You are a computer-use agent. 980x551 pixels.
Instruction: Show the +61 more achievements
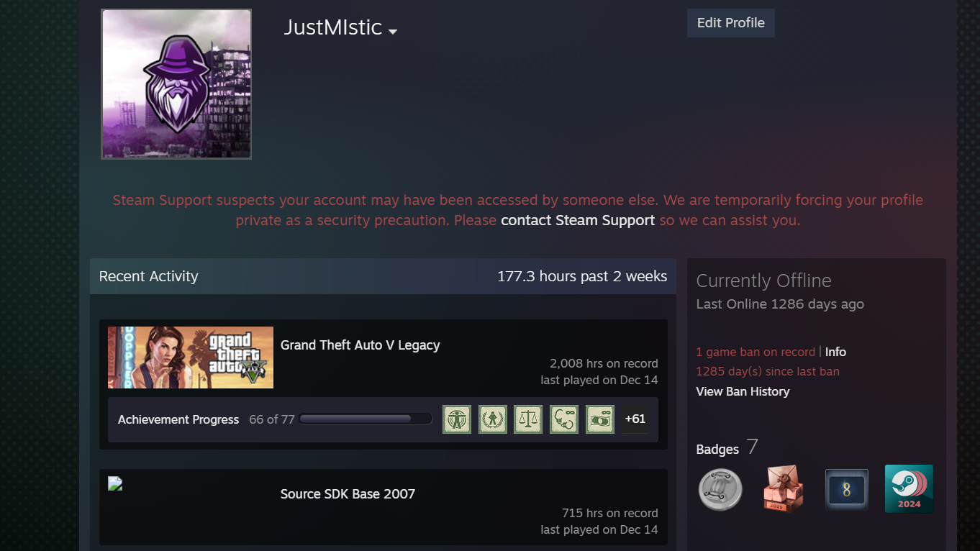pos(635,419)
